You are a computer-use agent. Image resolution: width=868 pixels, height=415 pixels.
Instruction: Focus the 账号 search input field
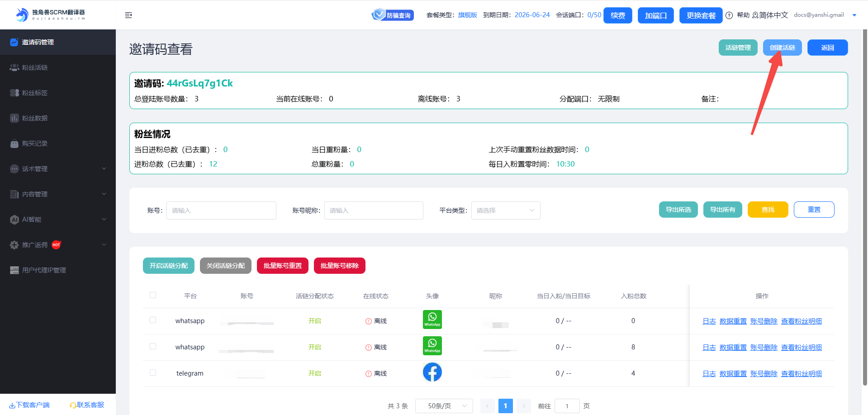pyautogui.click(x=221, y=210)
